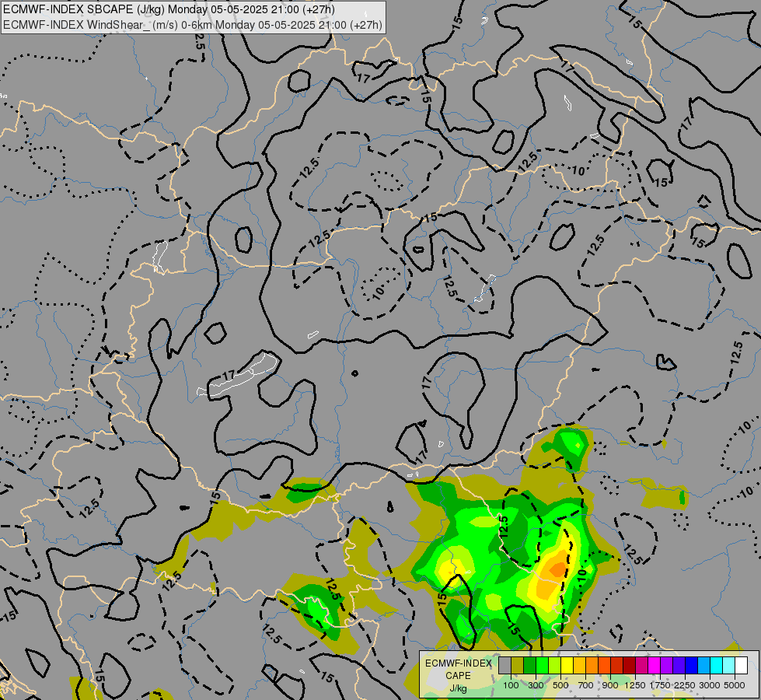Pick the yellow-green legend swatch
Image resolution: width=761 pixels, height=700 pixels.
coord(555,666)
